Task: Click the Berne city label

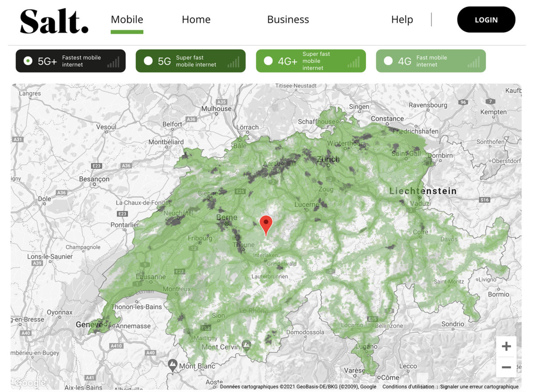Action: (x=227, y=217)
